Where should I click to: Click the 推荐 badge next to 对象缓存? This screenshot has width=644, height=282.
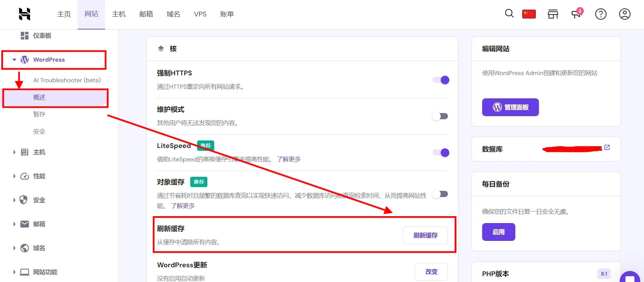[x=199, y=182]
